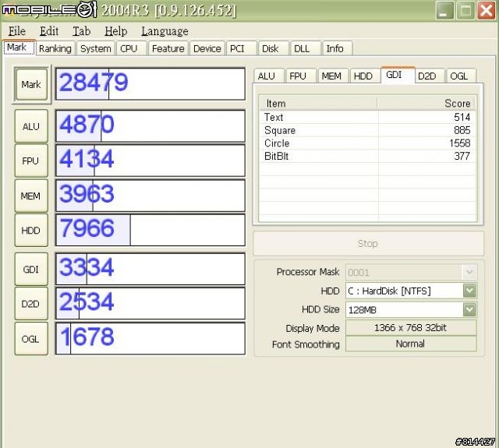Screen dimensions: 499x448
Task: Start the MEM benchmark button
Action: [31, 196]
